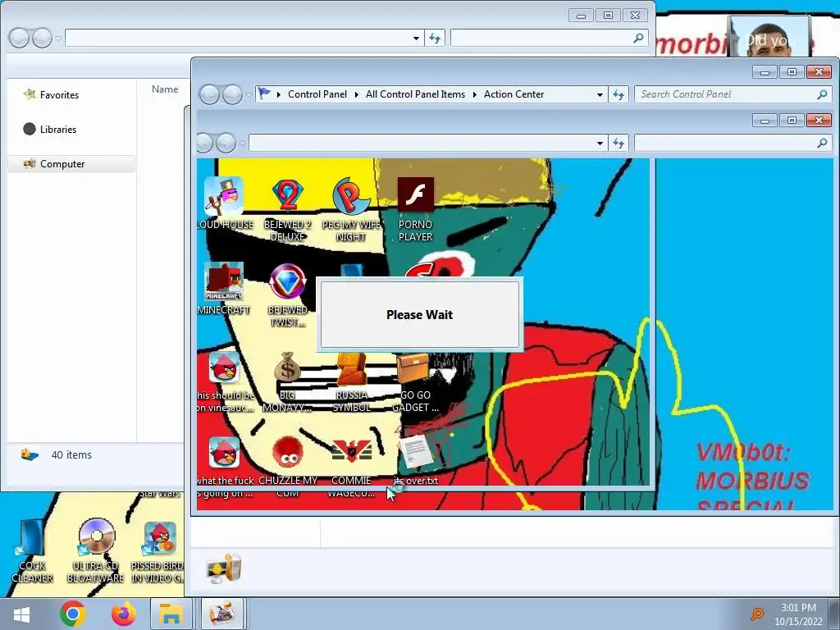Image resolution: width=840 pixels, height=630 pixels.
Task: Select Computer in the Explorer navigation pane
Action: click(71, 164)
